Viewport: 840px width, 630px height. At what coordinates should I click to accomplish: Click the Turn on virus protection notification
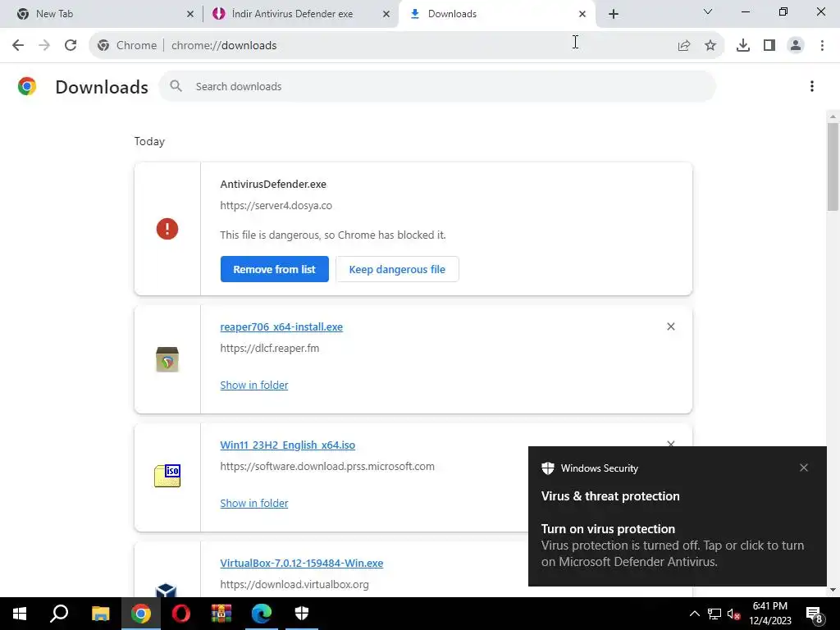pos(677,517)
